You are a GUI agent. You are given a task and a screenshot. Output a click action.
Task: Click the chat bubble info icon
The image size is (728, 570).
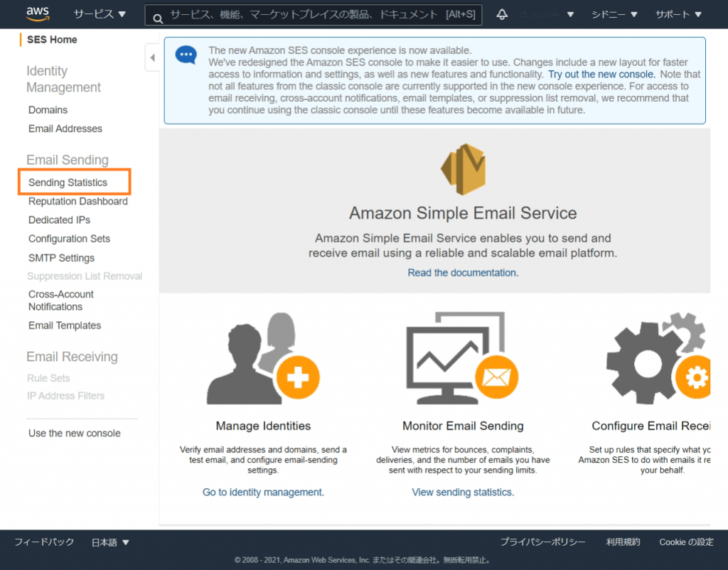pyautogui.click(x=186, y=55)
